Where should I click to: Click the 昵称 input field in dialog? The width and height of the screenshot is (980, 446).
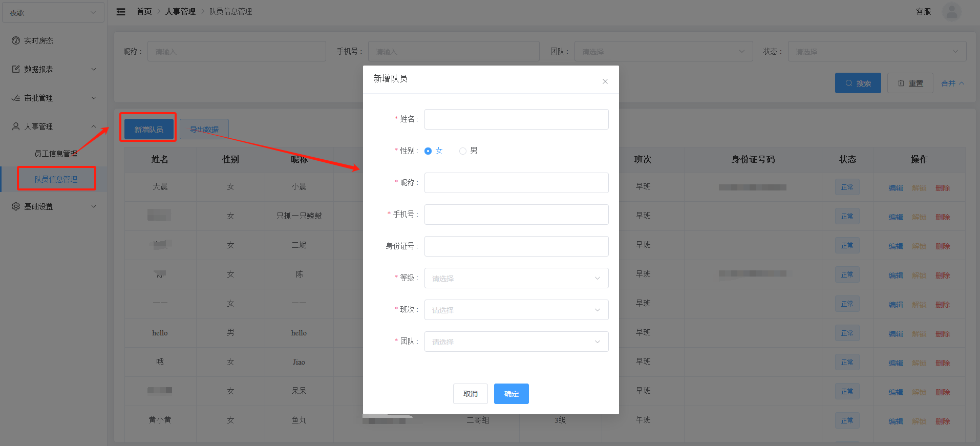pos(516,183)
